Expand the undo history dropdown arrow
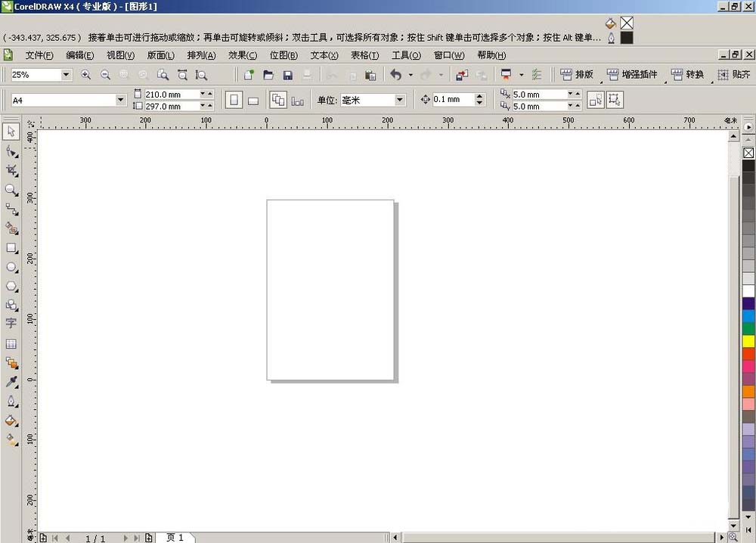Image resolution: width=756 pixels, height=543 pixels. 411,75
